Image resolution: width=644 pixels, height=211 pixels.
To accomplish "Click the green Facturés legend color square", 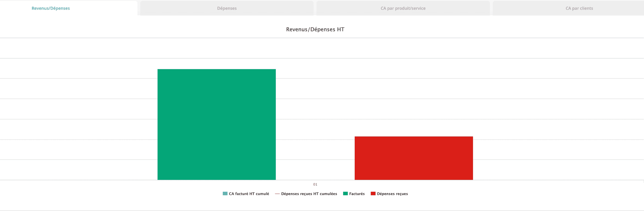I will (345, 194).
